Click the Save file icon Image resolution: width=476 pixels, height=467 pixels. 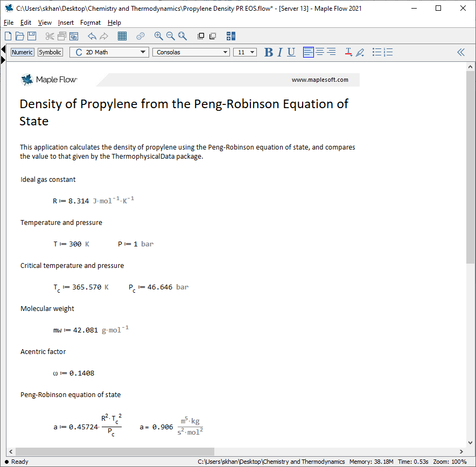[32, 36]
